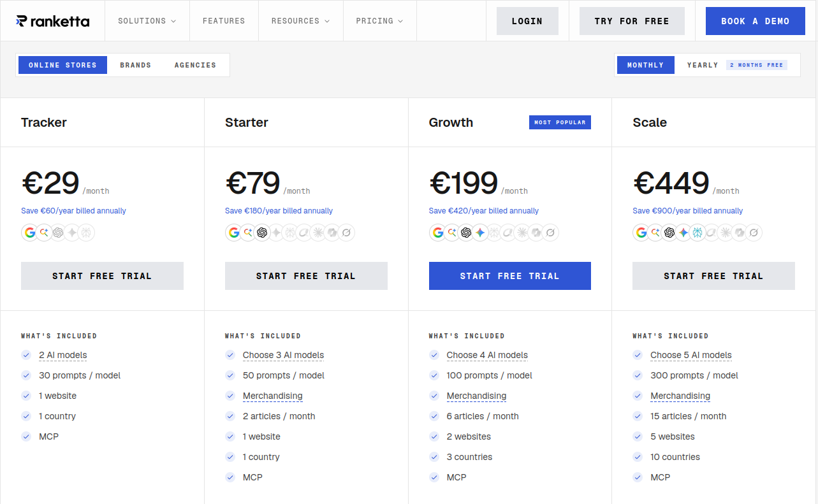Click the greyed ChatGPT icon in Tracker plan

pos(58,233)
